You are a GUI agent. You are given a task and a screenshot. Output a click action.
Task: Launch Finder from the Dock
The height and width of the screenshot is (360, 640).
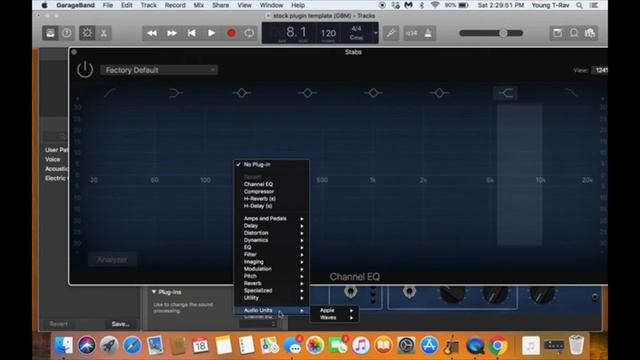coord(64,346)
